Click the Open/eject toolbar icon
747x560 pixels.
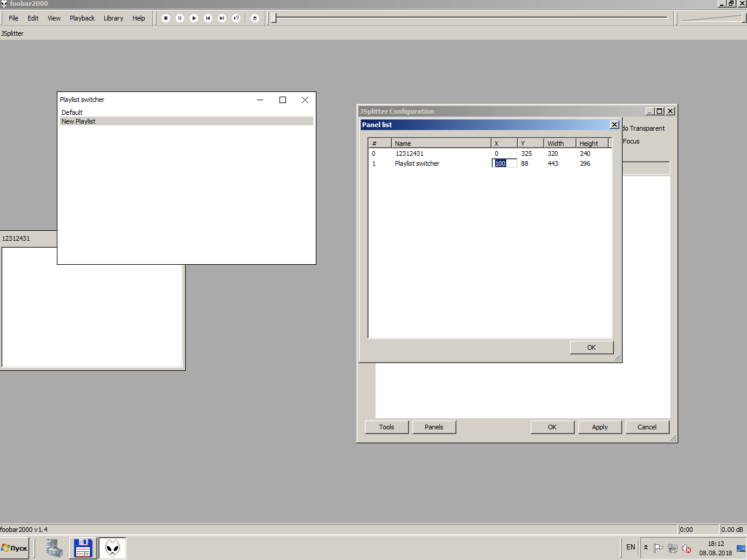[x=255, y=18]
